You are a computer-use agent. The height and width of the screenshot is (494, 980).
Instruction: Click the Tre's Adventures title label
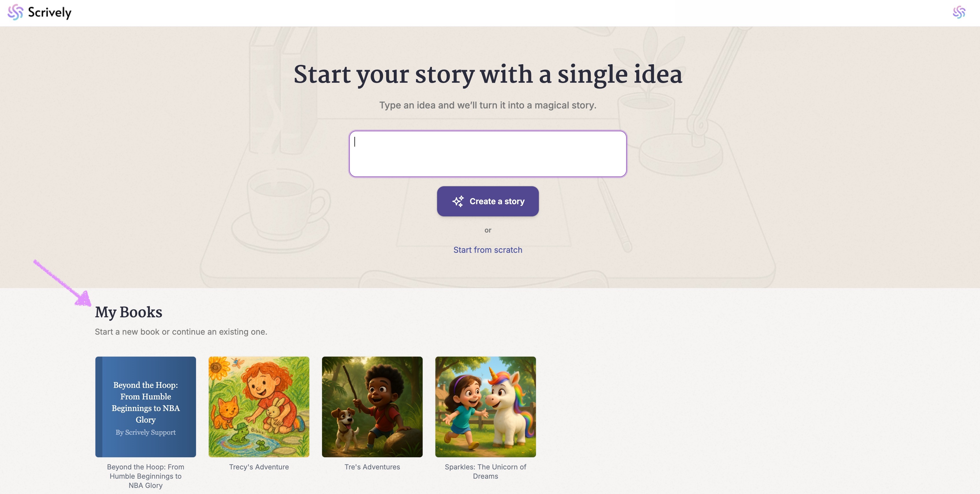click(x=372, y=467)
